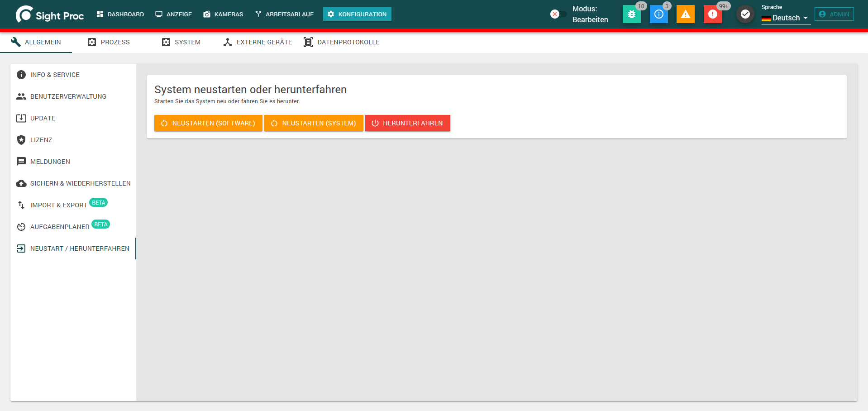
Task: Open the Update sidebar entry
Action: 73,118
